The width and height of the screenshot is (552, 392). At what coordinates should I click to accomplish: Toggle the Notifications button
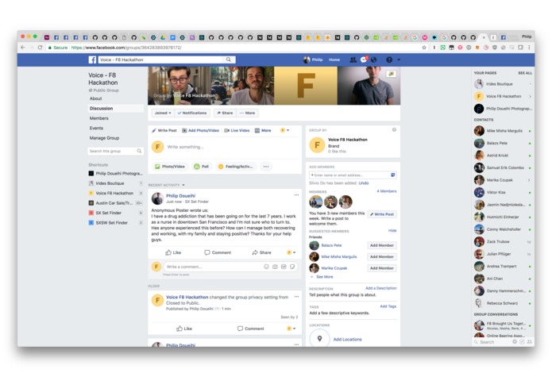192,113
